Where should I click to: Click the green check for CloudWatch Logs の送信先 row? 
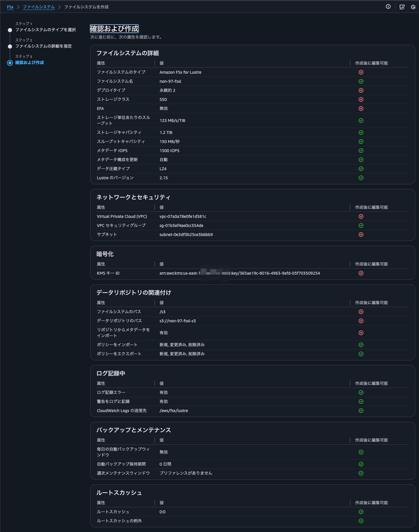361,411
